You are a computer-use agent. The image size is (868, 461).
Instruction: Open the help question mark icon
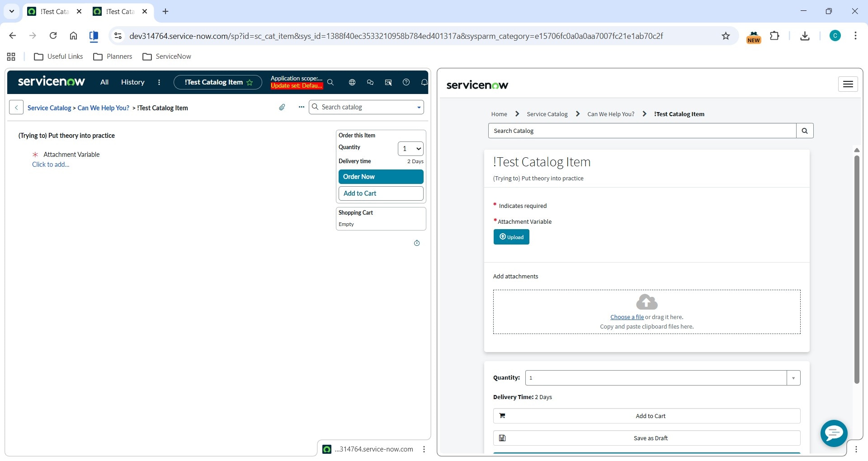pos(406,82)
